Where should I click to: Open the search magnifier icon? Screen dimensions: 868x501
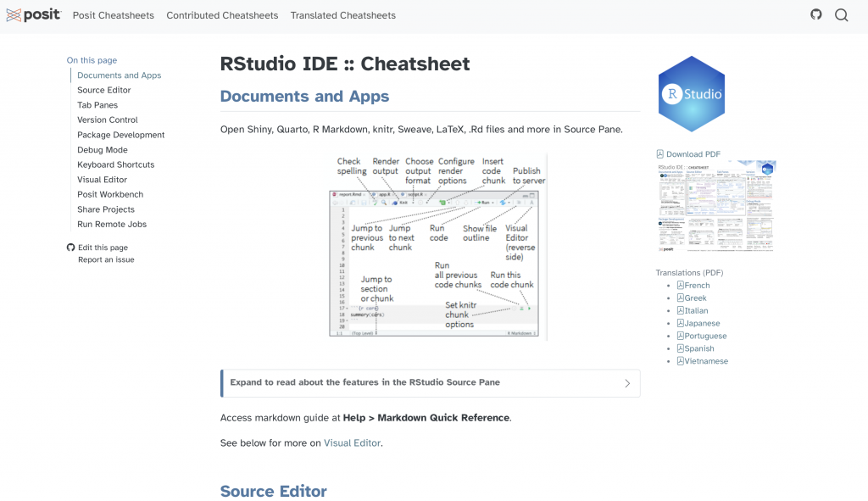842,15
